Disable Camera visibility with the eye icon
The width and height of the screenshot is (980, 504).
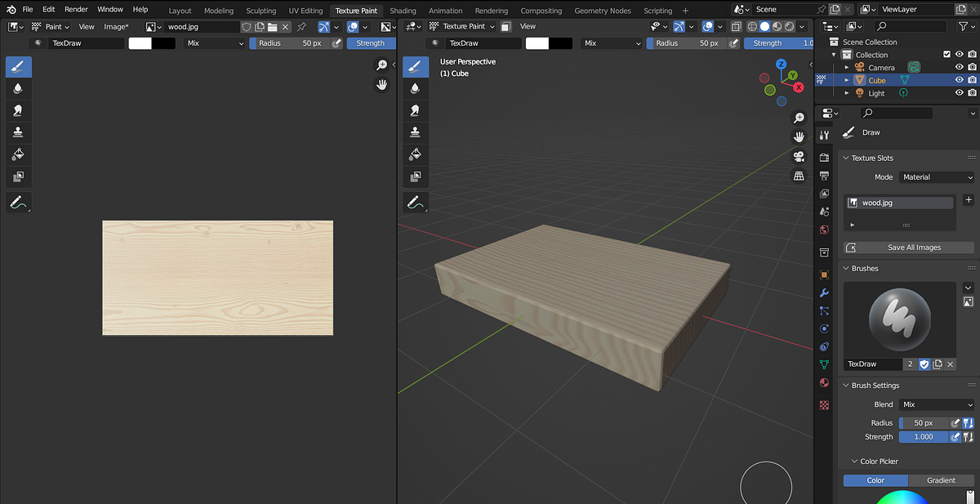[x=960, y=67]
